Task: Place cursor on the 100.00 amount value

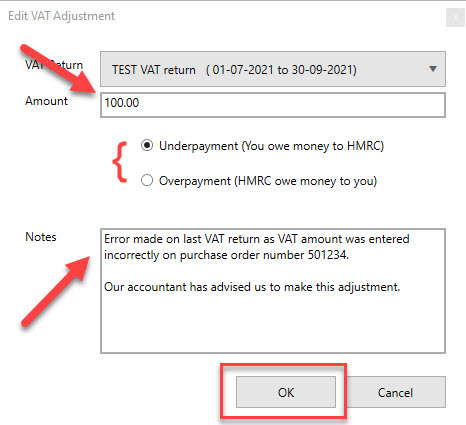Action: coord(121,103)
